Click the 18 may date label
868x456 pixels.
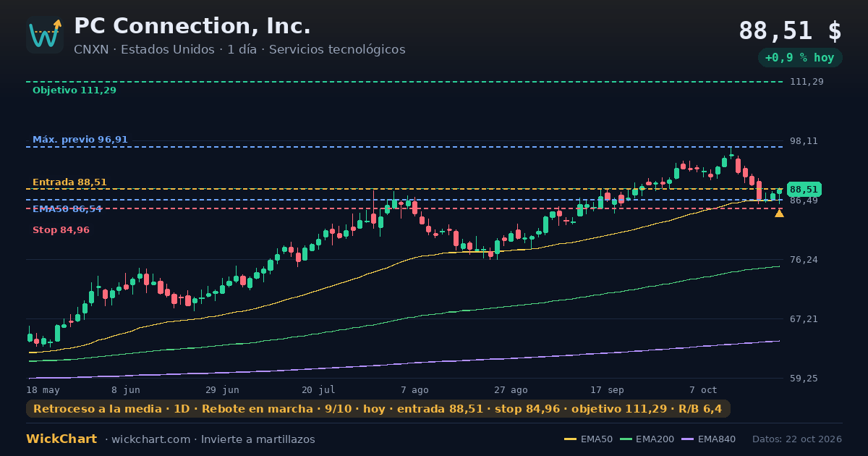43,390
